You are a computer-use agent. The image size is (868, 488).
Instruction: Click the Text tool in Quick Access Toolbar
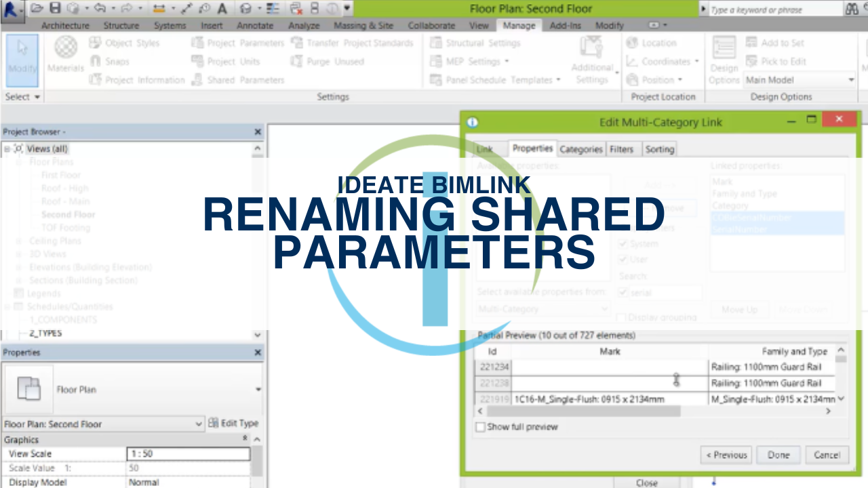click(x=222, y=9)
